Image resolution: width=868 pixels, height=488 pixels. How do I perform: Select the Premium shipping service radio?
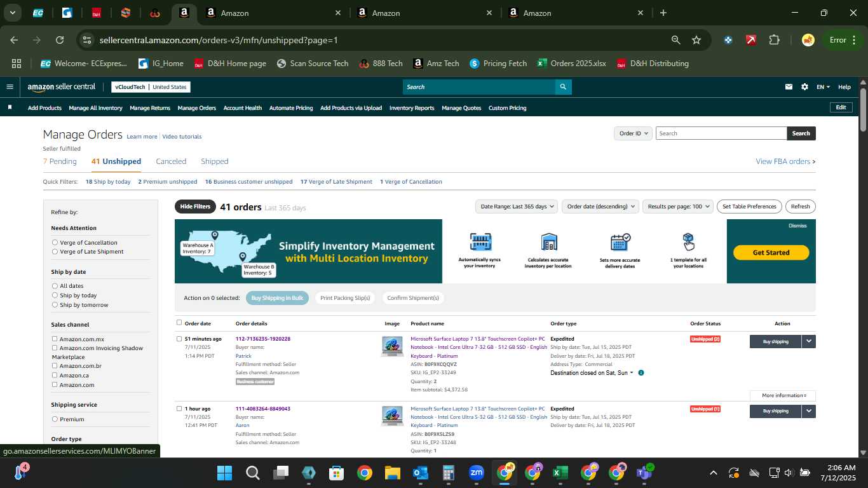[55, 419]
